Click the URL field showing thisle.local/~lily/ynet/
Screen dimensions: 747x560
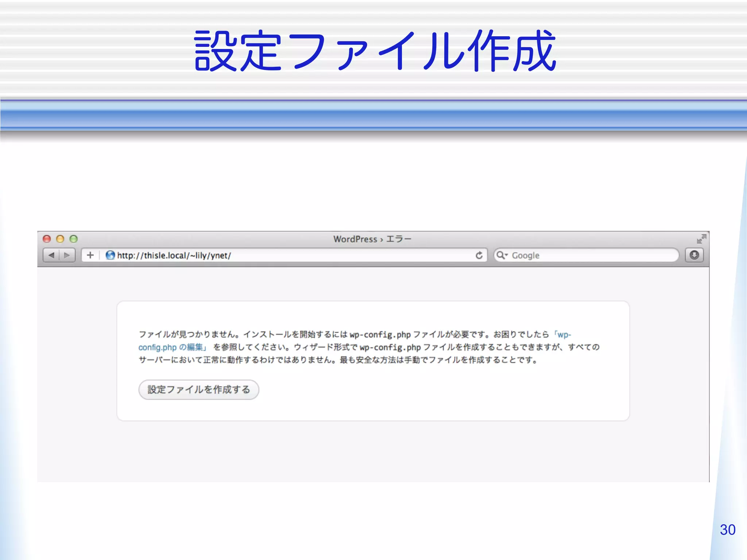tap(255, 255)
